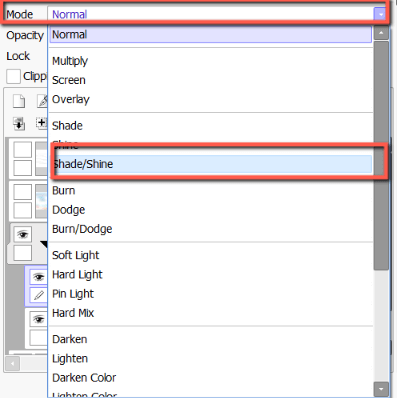397x398 pixels.
Task: Click the new linework layer pen icon
Action: click(42, 101)
